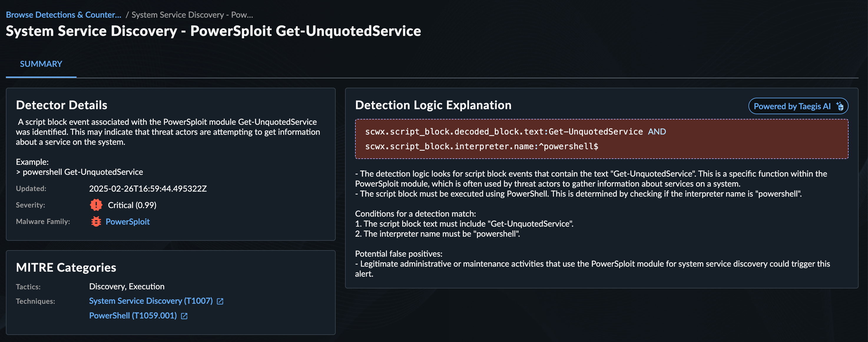Viewport: 868px width, 342px height.
Task: Click the Taegis AI sparkle icon
Action: tap(840, 106)
